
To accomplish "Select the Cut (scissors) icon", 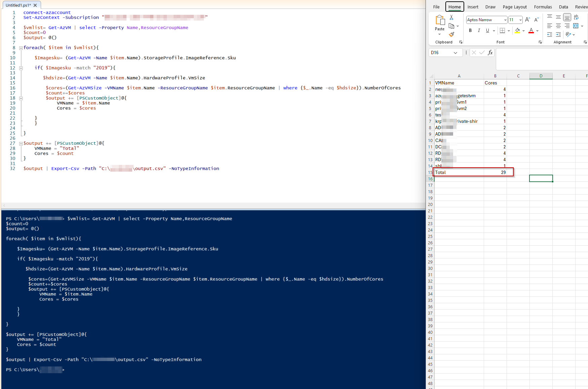I will (x=451, y=17).
